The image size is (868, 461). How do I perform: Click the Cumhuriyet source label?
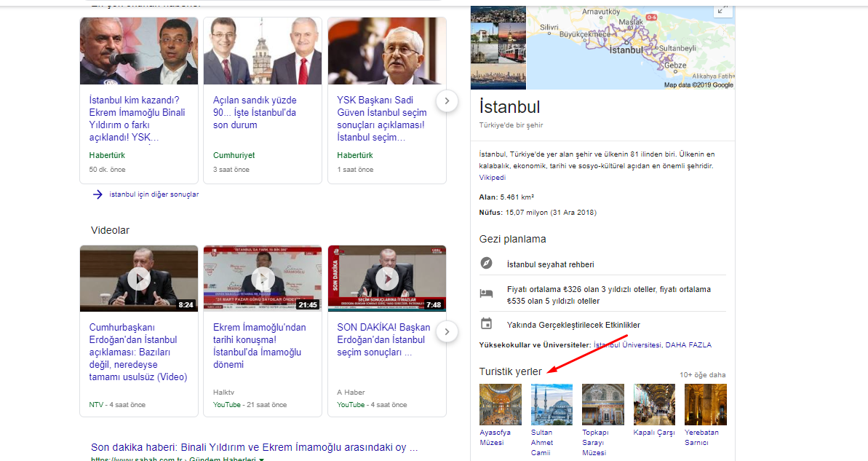pyautogui.click(x=234, y=156)
